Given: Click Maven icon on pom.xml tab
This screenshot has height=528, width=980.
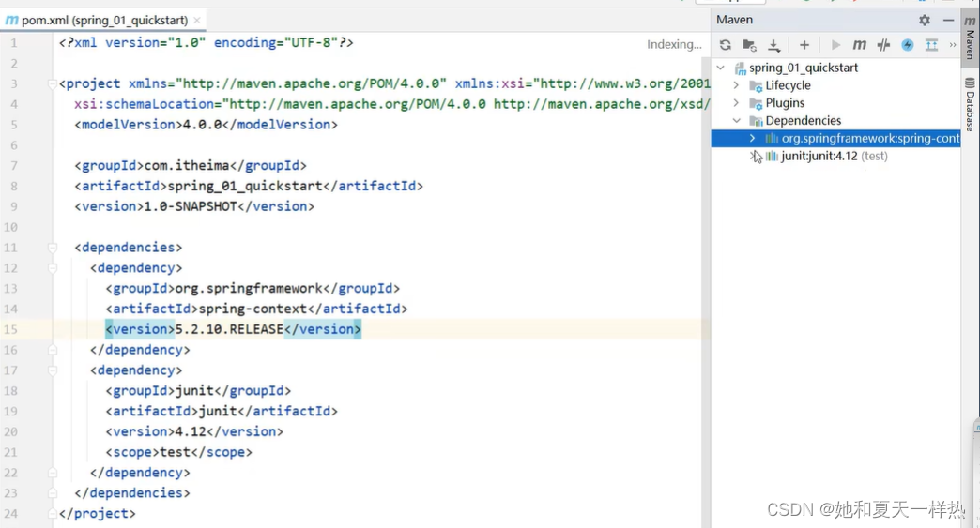Looking at the screenshot, I should [x=12, y=20].
